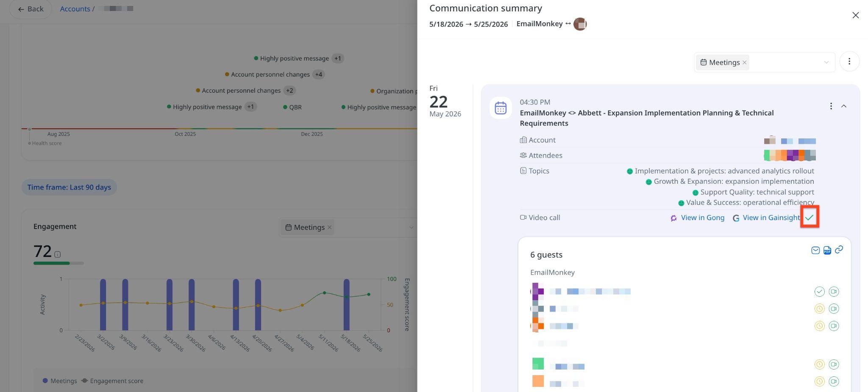868x392 pixels.
Task: Click the engagement score point at 5/25/2026
Action: coord(369,294)
